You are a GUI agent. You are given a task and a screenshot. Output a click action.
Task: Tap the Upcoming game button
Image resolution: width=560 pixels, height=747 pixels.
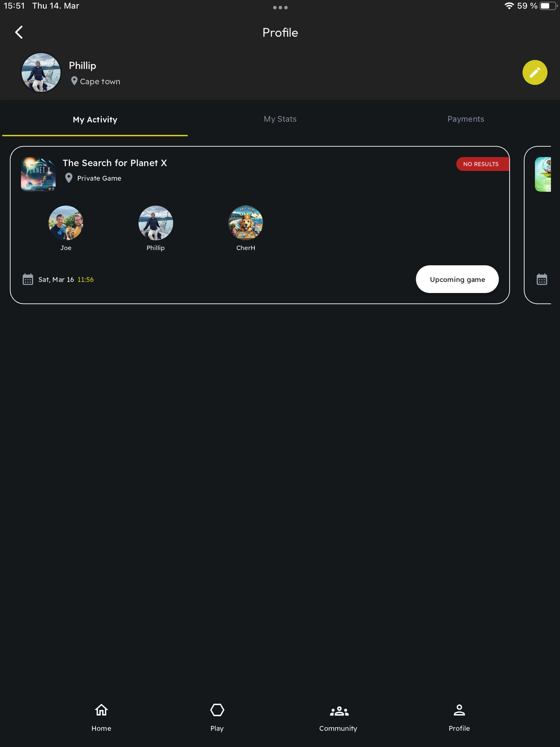(x=457, y=279)
